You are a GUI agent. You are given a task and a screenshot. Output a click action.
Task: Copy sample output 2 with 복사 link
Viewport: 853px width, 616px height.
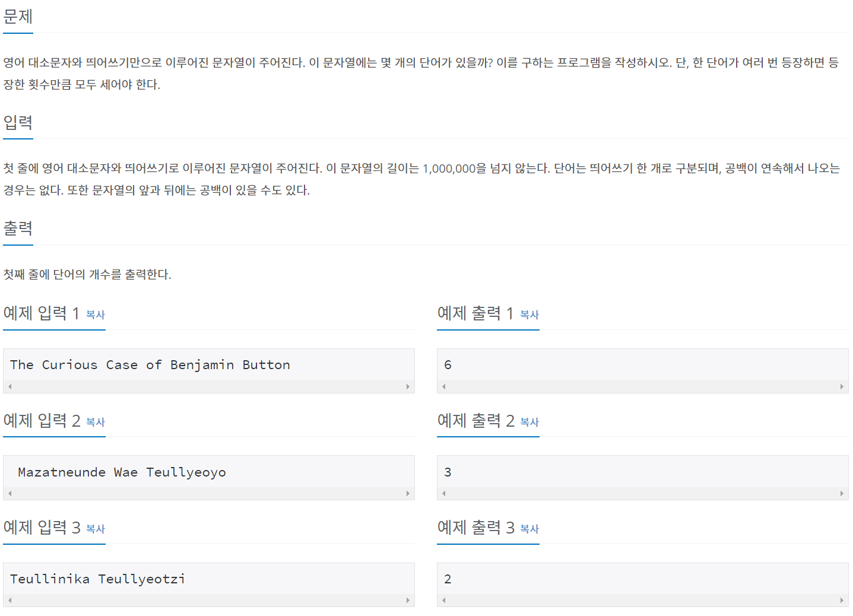click(x=529, y=422)
